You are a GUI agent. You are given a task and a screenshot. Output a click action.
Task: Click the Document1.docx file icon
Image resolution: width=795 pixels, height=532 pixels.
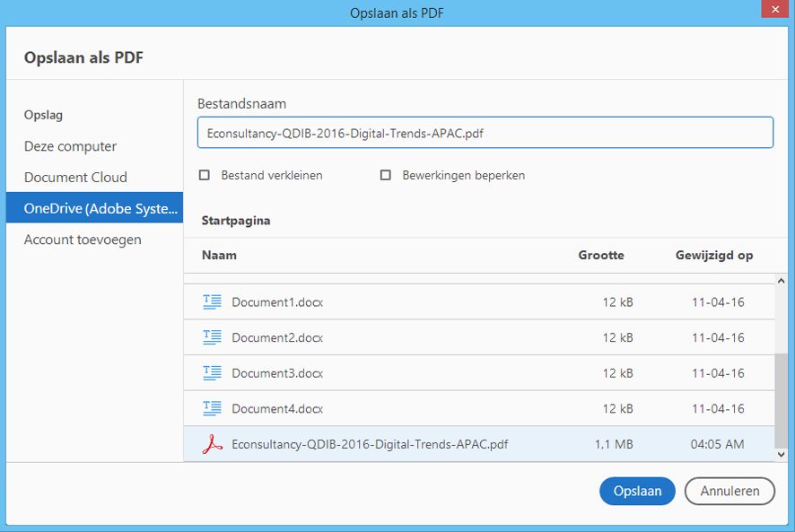(212, 301)
